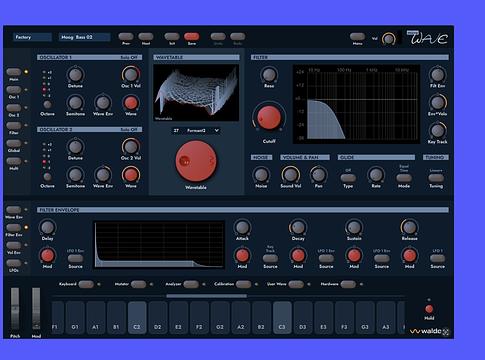The image size is (485, 360).
Task: Toggle the User Wave panel switch
Action: click(296, 284)
